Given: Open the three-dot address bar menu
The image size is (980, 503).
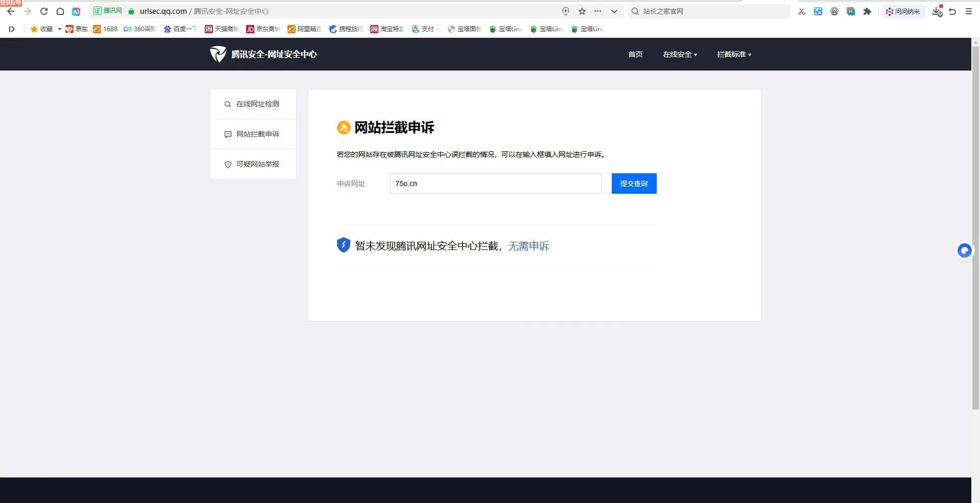Looking at the screenshot, I should click(598, 11).
